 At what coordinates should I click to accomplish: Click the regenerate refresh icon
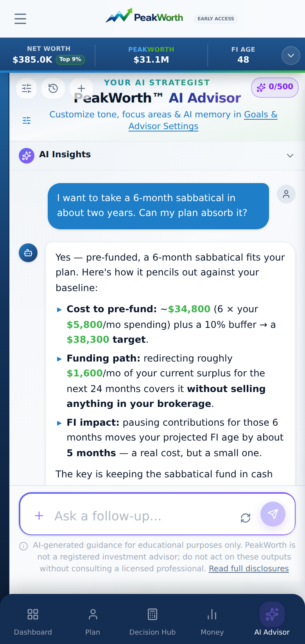[x=246, y=518]
